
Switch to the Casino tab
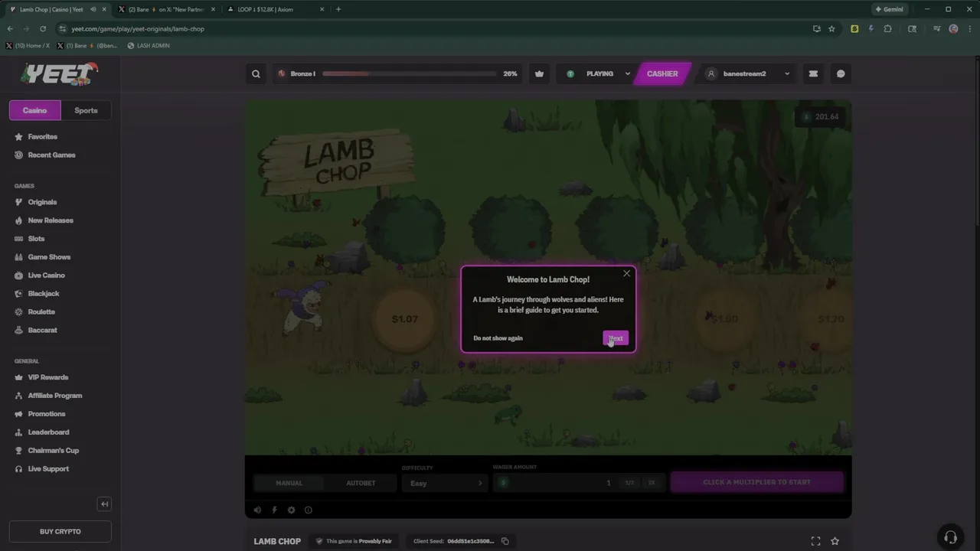[34, 110]
